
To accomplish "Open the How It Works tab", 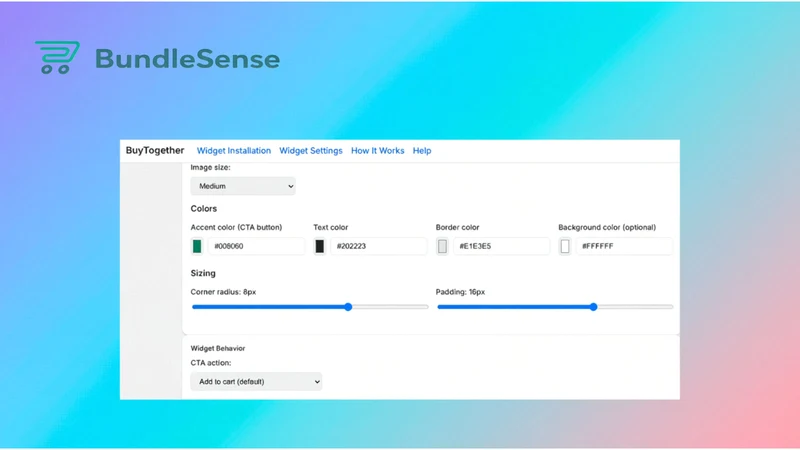I will click(x=378, y=151).
